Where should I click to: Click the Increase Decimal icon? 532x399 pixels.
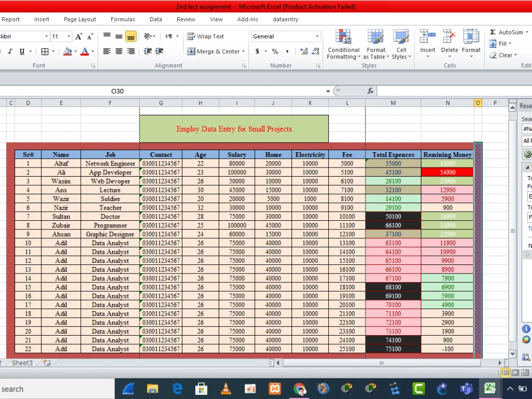click(303, 52)
